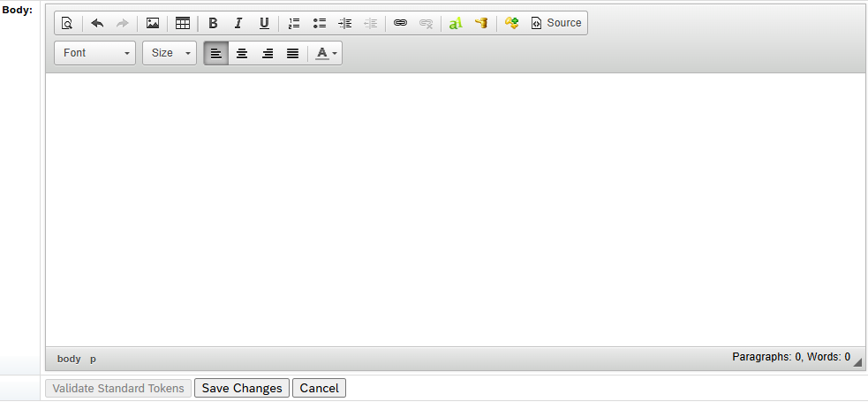Insert an image into the body
Screen dimensions: 868x402
tap(153, 23)
